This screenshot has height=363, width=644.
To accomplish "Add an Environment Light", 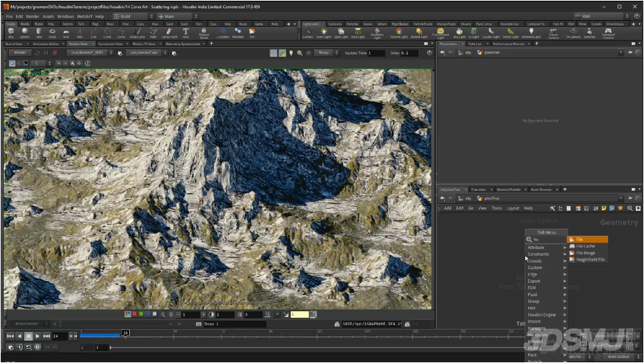I will click(440, 33).
